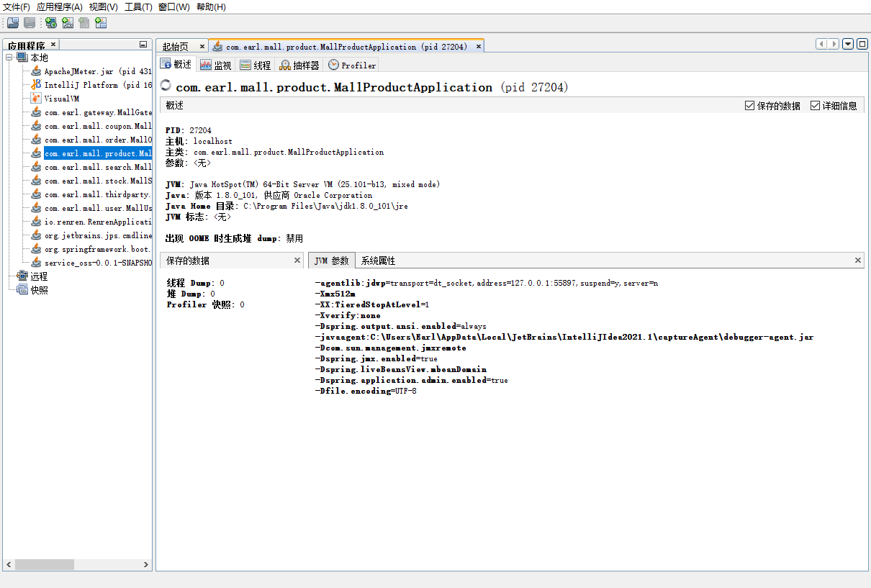Image resolution: width=871 pixels, height=588 pixels.
Task: Select the 系统属性 tab
Action: [x=378, y=261]
